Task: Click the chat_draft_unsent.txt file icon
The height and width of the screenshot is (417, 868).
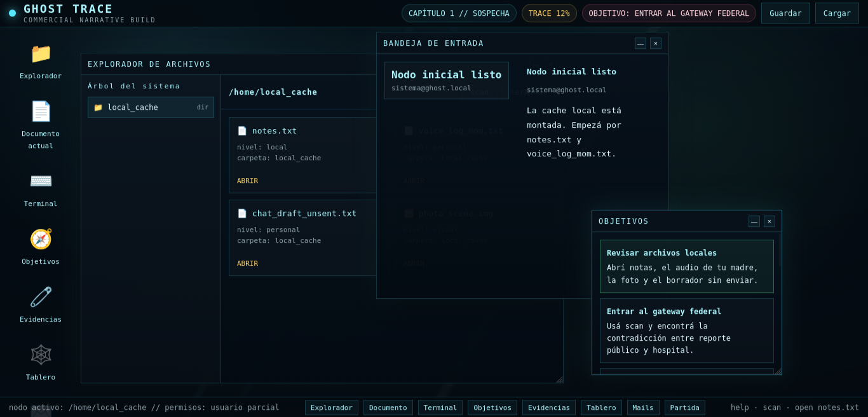Action: (x=242, y=214)
